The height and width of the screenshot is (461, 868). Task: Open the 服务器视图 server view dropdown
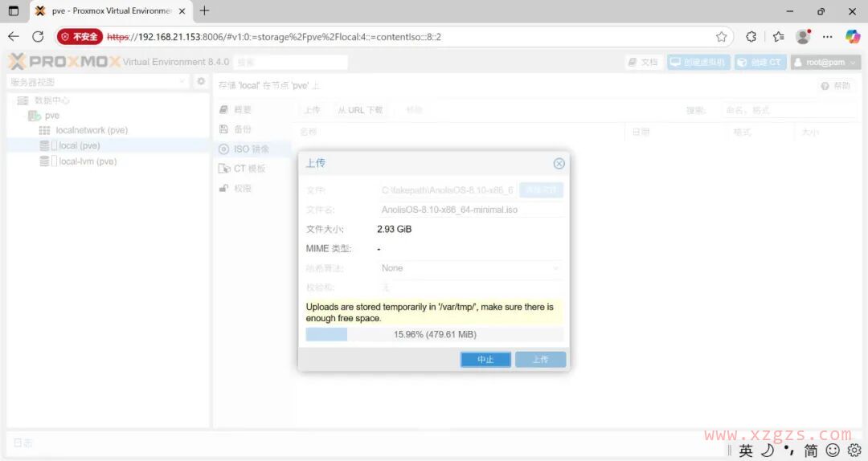pos(97,82)
